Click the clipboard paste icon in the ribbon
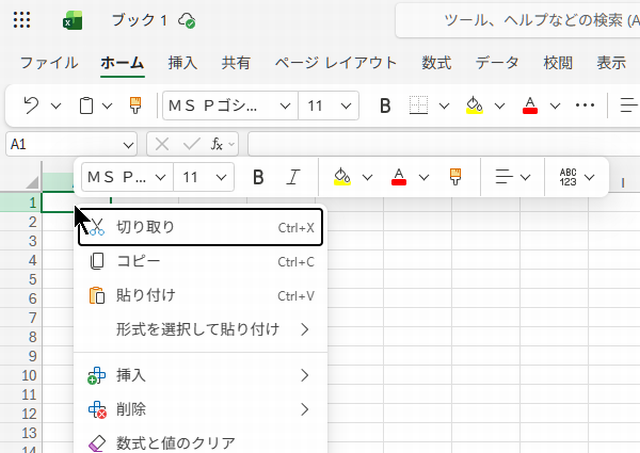The width and height of the screenshot is (640, 453). (87, 105)
